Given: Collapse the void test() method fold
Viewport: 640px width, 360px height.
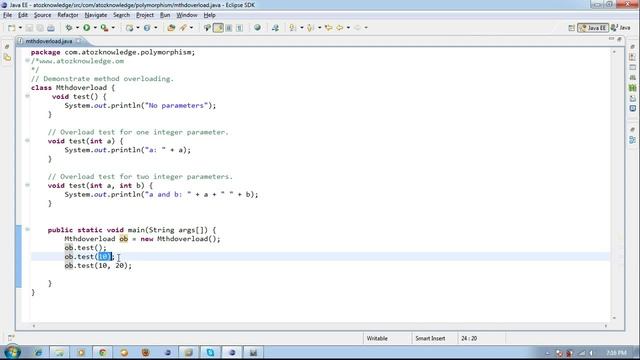Looking at the screenshot, I should [27, 96].
